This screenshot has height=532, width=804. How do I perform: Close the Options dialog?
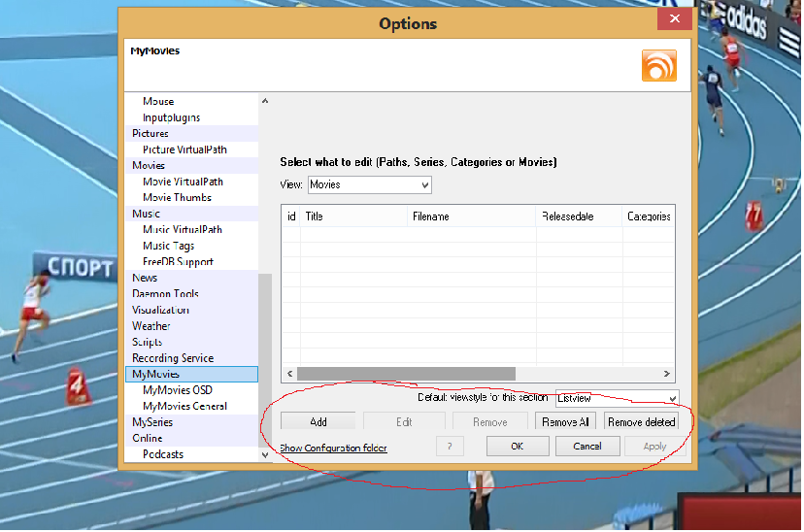[675, 18]
